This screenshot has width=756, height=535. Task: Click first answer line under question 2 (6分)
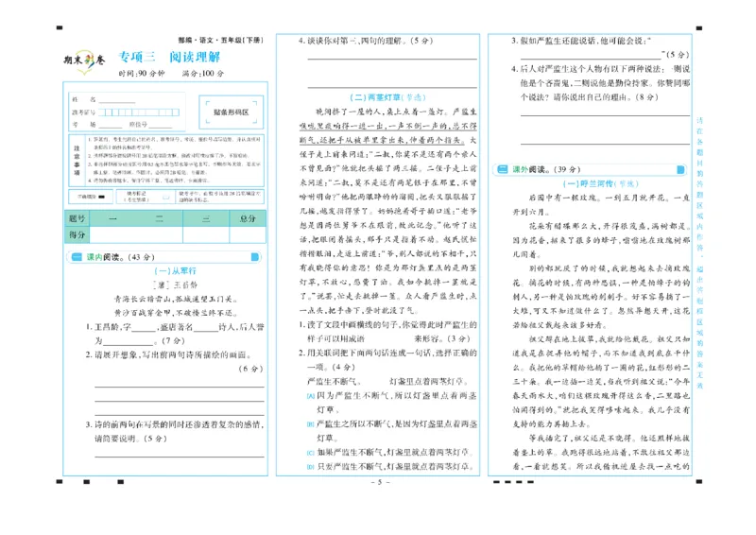[x=180, y=387]
